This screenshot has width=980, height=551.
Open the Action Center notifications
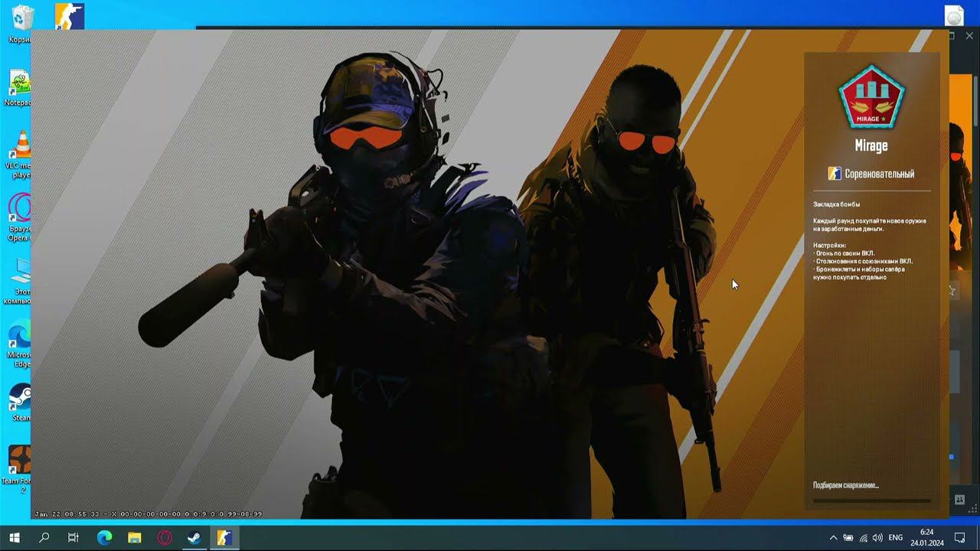960,538
